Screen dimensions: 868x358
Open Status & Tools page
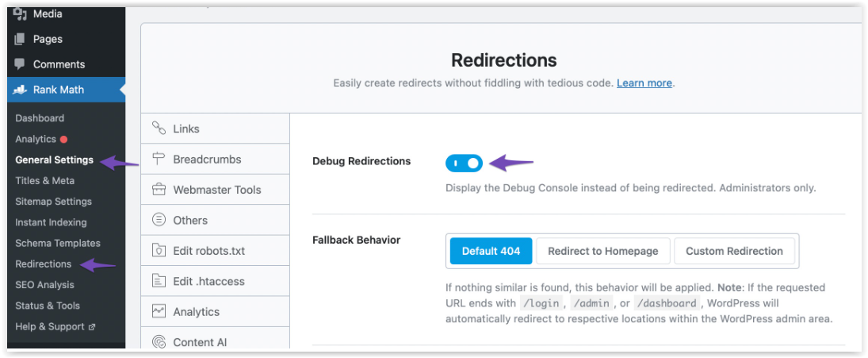pos(48,306)
